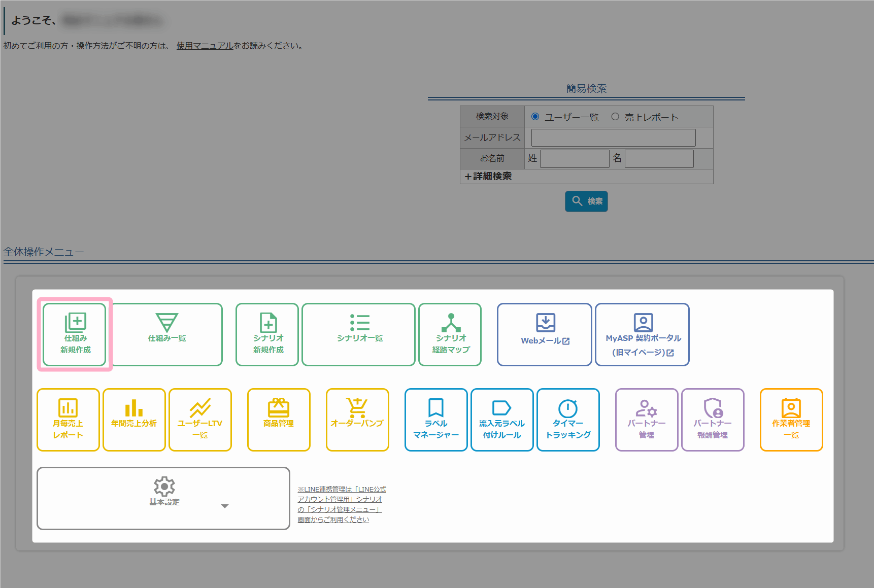
Task: Focus the 姓 name field
Action: coord(575,158)
